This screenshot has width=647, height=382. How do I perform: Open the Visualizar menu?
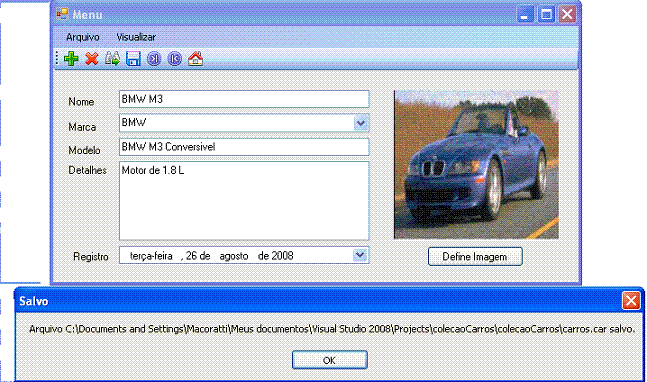136,37
